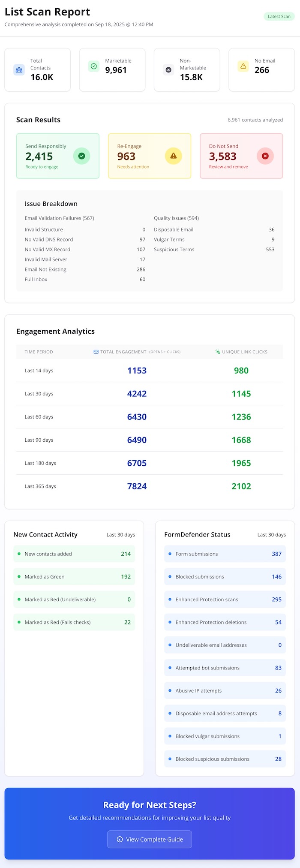Click the Latest Scan badge
The width and height of the screenshot is (300, 868).
279,17
